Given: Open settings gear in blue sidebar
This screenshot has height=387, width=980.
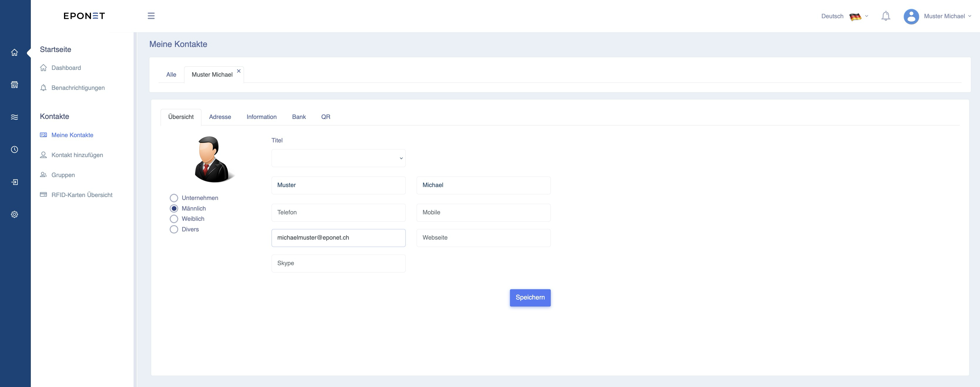Looking at the screenshot, I should [14, 214].
